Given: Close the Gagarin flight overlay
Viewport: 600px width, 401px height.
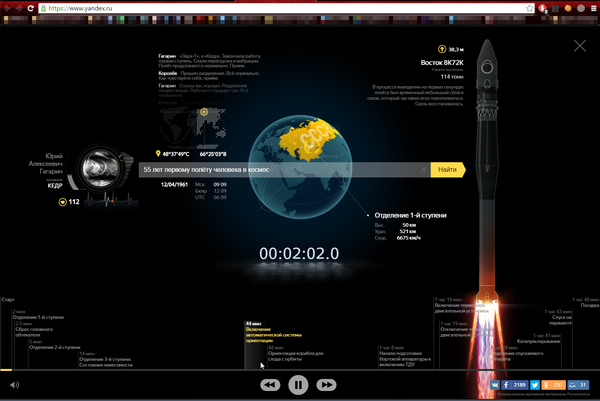Looking at the screenshot, I should 580,45.
